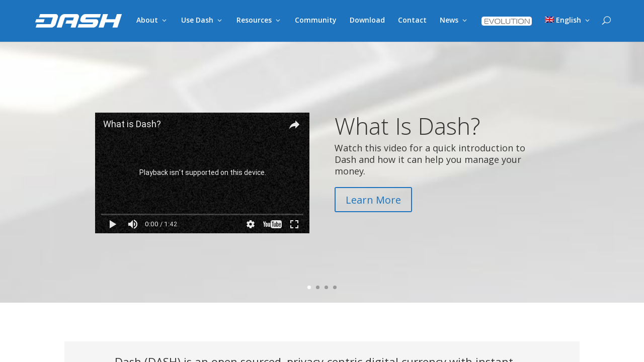
Task: Select the second slider dot
Action: (318, 288)
